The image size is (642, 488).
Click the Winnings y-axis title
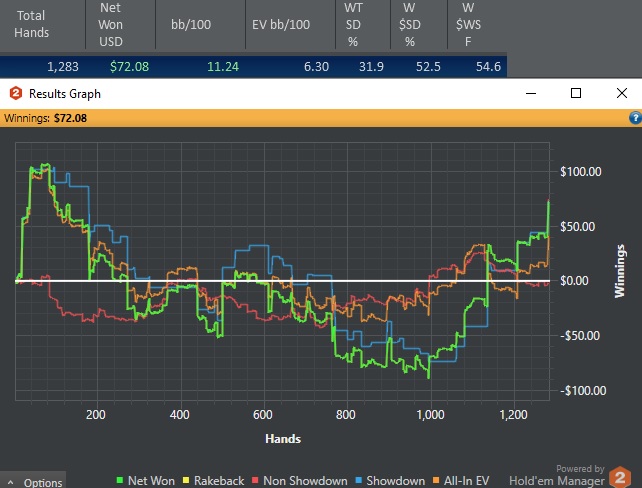(x=620, y=271)
